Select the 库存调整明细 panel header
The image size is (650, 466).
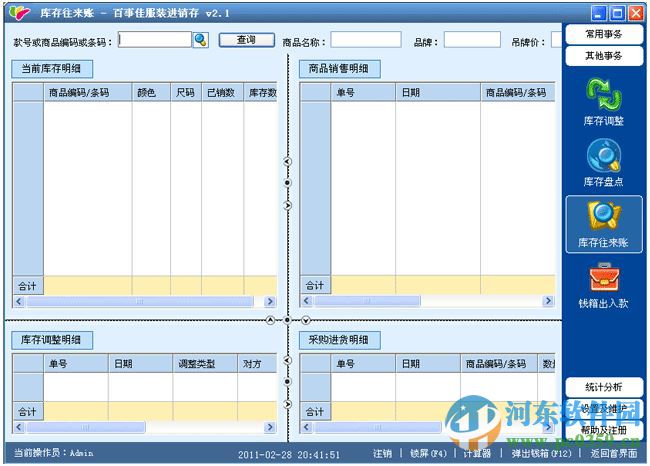tap(52, 340)
